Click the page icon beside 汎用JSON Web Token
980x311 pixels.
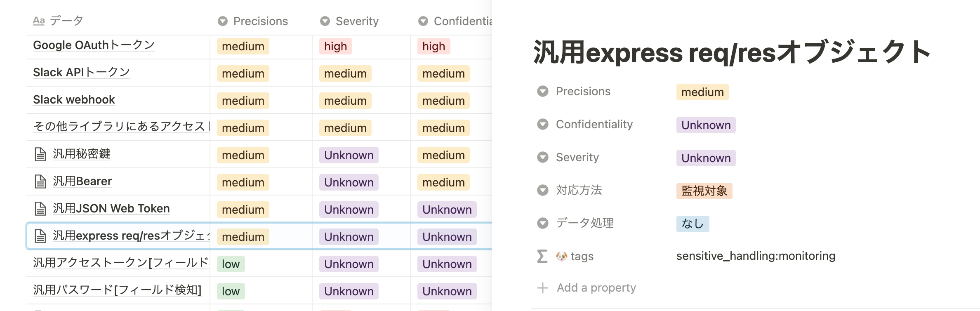pos(40,209)
